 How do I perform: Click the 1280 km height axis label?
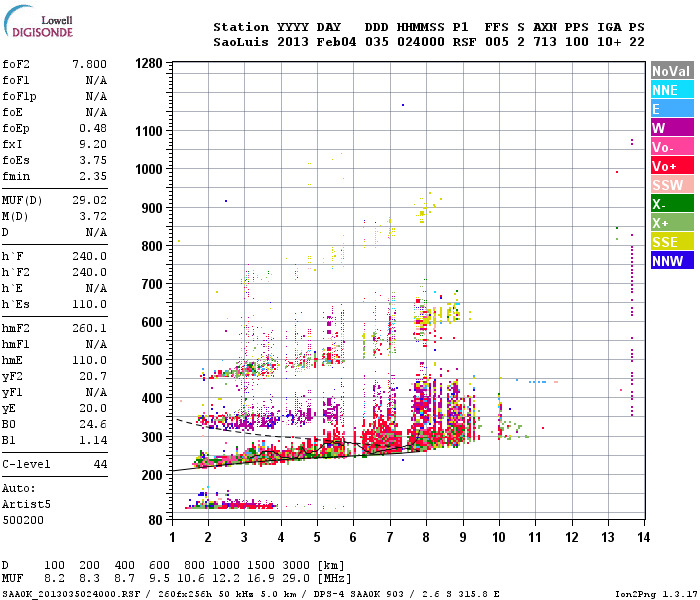149,63
